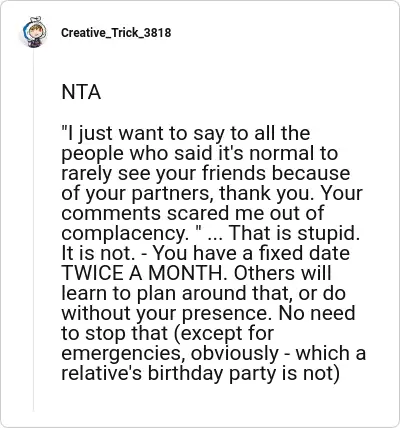The width and height of the screenshot is (400, 428).
Task: Click the word "complacency" in the comment
Action: pyautogui.click(x=122, y=234)
